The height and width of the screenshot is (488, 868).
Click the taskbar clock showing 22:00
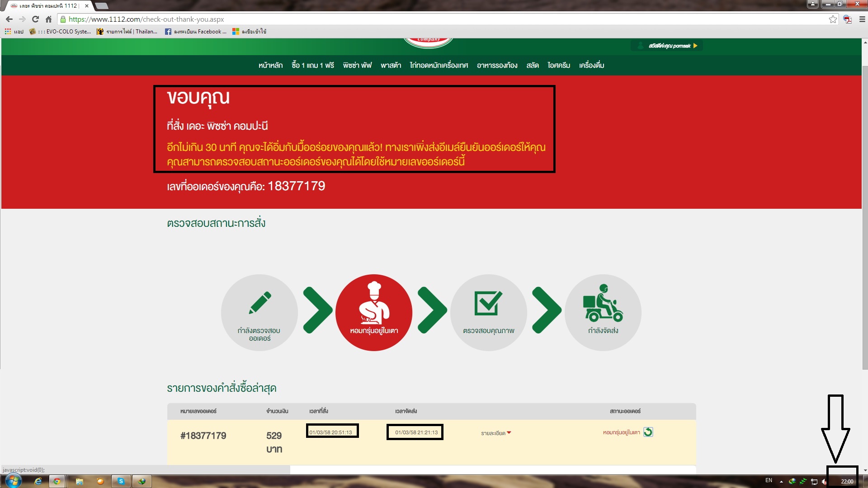[847, 482]
